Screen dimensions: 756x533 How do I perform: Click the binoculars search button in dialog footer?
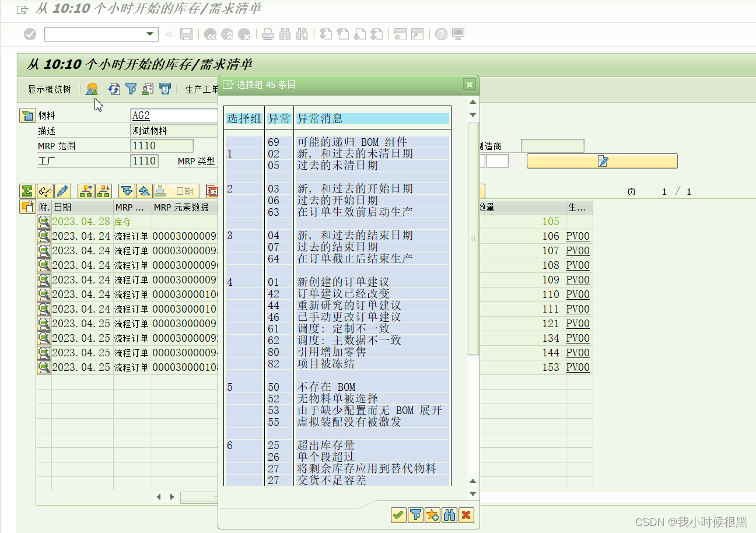point(449,515)
